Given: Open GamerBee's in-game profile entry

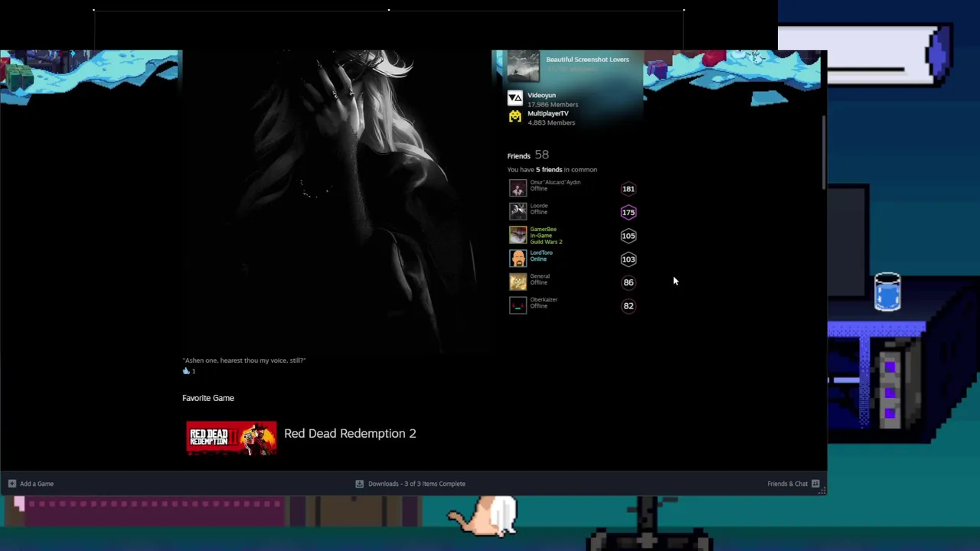Looking at the screenshot, I should tap(546, 235).
